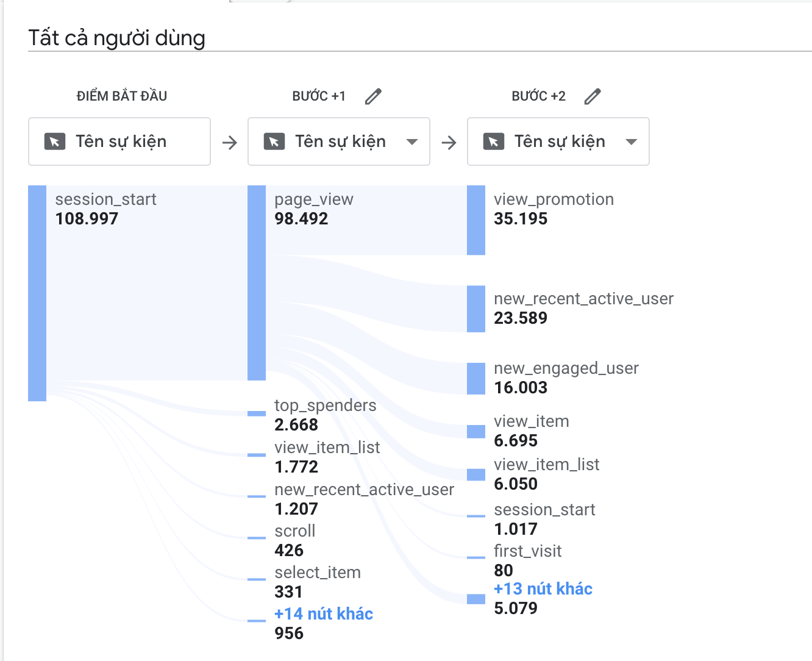Select the starting point event name box
Image resolution: width=812 pixels, height=661 pixels.
(x=119, y=141)
